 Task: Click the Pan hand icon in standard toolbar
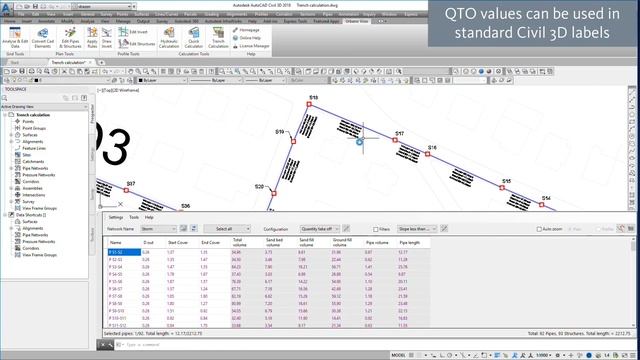pos(130,71)
